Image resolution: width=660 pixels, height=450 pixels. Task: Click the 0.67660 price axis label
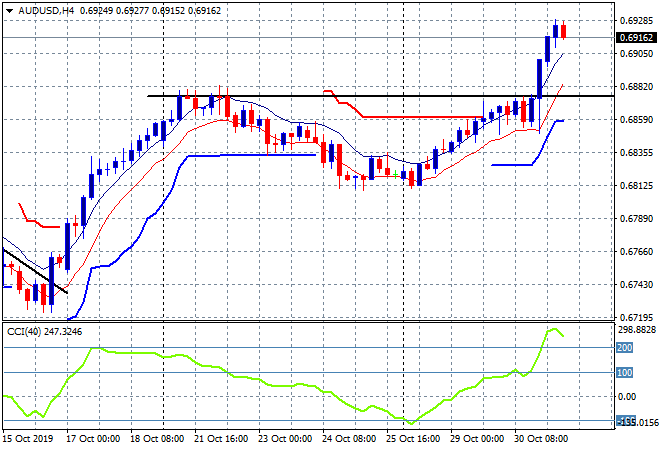pyautogui.click(x=636, y=252)
